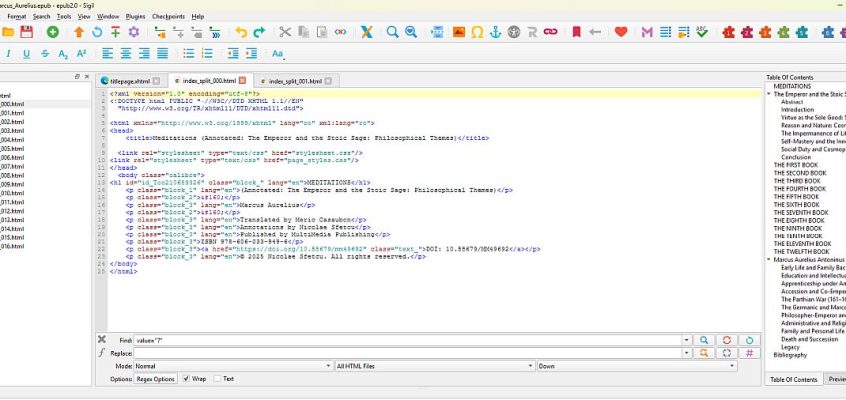Open the Search menu

point(42,17)
